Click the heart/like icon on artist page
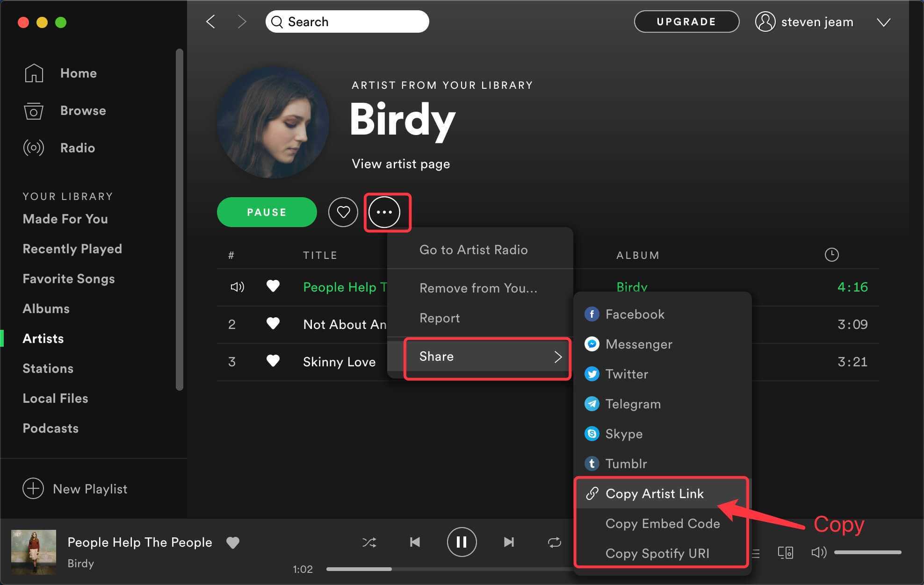This screenshot has height=585, width=924. pos(343,211)
